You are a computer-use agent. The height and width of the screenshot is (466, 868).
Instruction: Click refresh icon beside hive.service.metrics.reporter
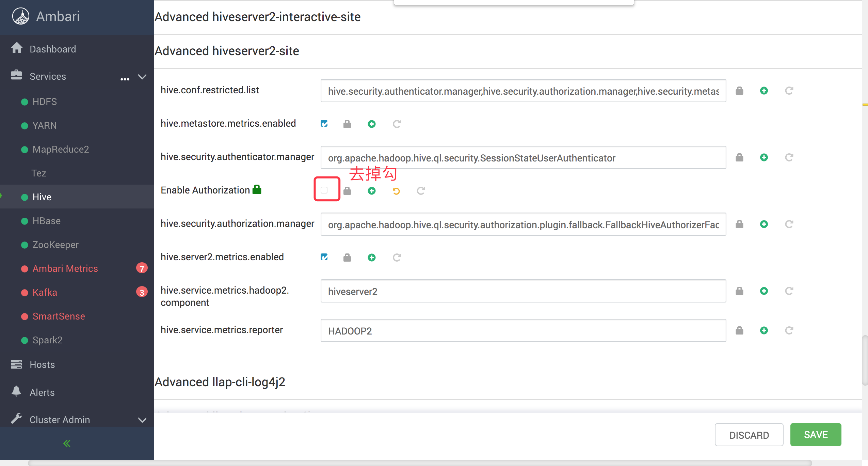click(789, 330)
